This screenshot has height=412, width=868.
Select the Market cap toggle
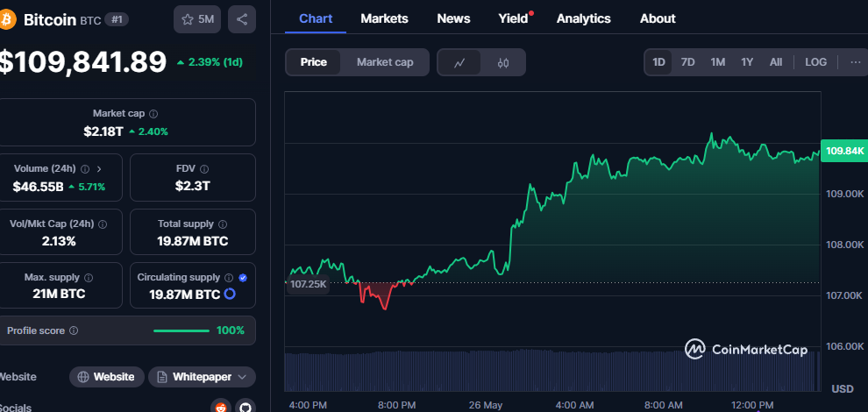[385, 62]
